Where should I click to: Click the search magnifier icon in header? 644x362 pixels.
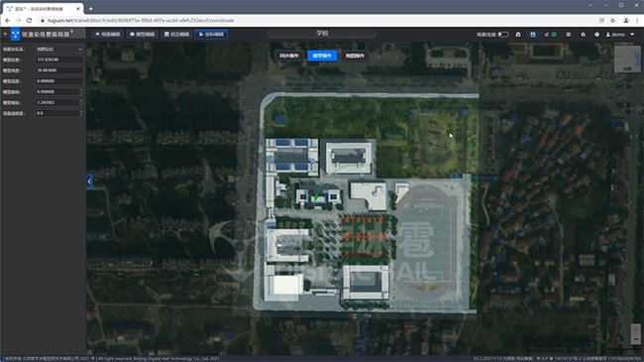pyautogui.click(x=583, y=35)
